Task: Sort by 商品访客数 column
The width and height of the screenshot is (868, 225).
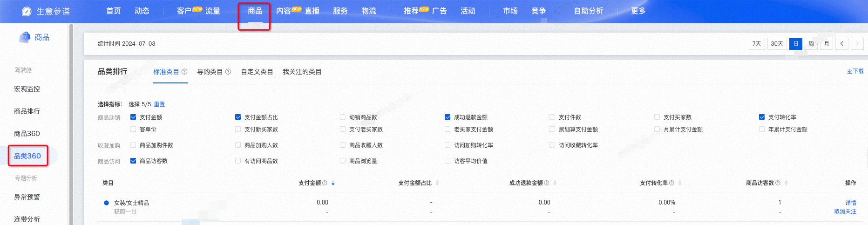Action: pos(786,183)
